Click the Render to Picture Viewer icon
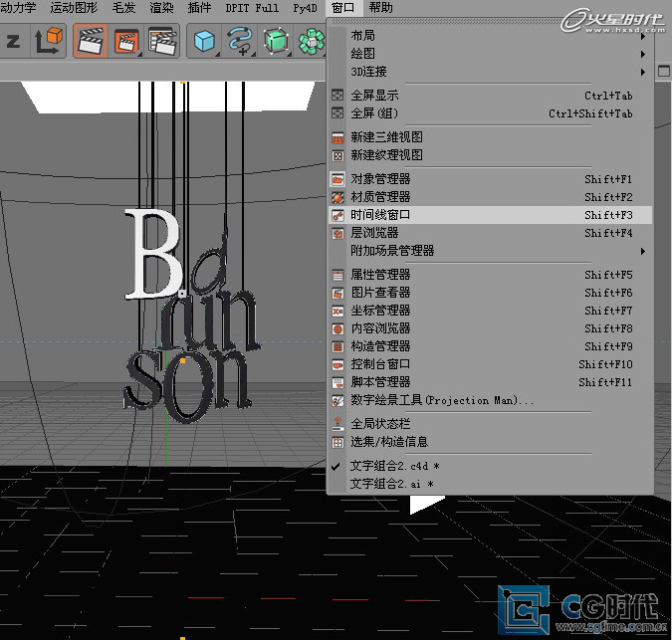 pyautogui.click(x=126, y=42)
